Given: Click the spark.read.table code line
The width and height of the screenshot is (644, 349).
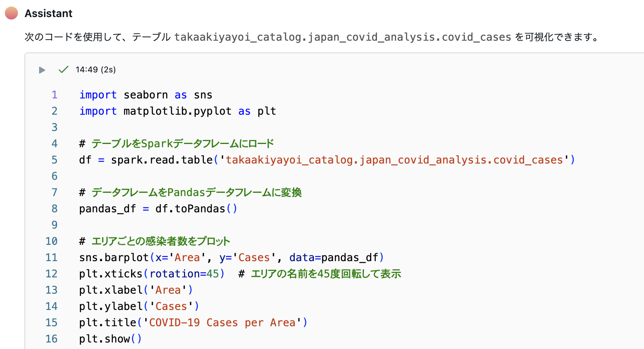Looking at the screenshot, I should coord(327,160).
